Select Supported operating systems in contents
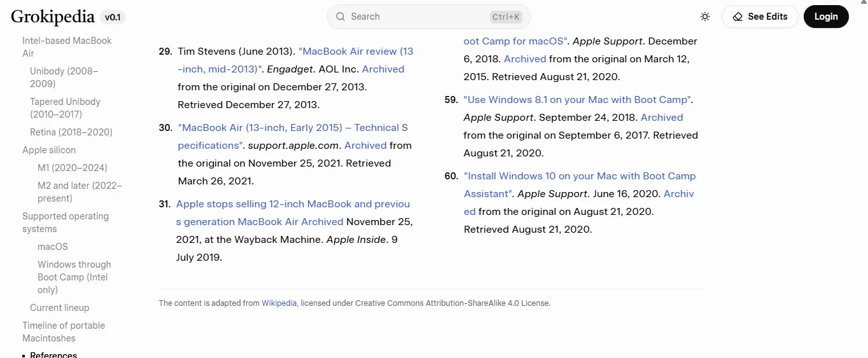The image size is (868, 358). pos(66,223)
